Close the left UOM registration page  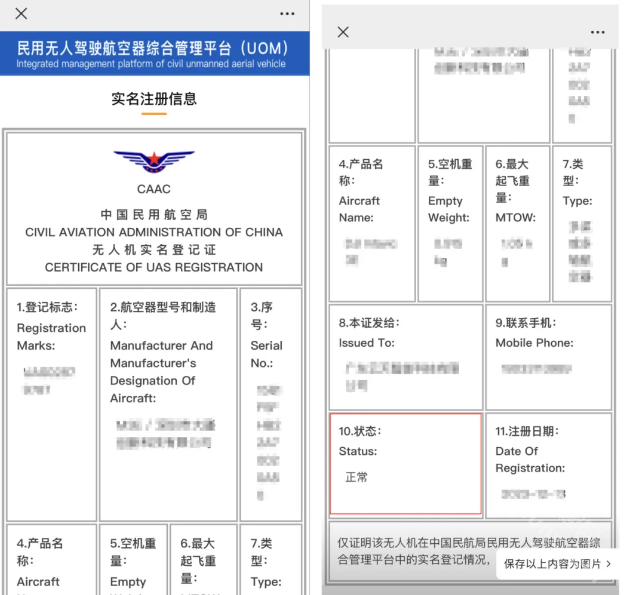click(x=21, y=14)
